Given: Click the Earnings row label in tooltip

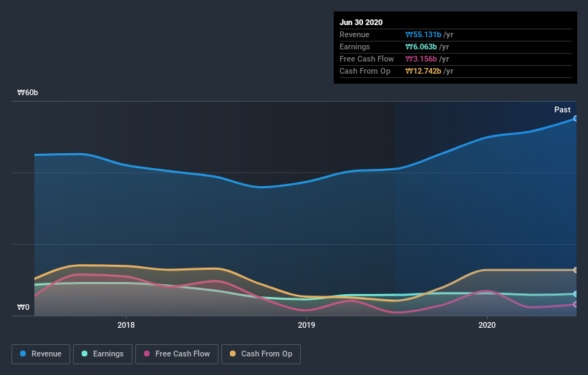Looking at the screenshot, I should [355, 47].
